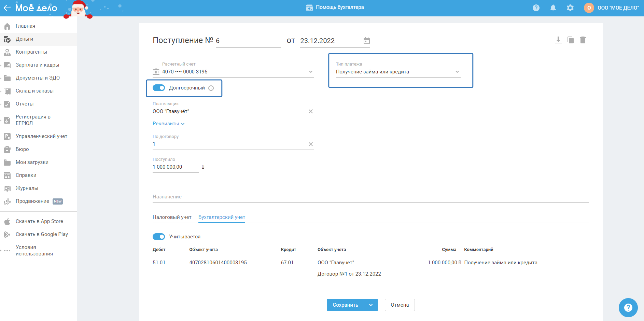Click the trash delete icon
The height and width of the screenshot is (321, 644).
tap(583, 40)
